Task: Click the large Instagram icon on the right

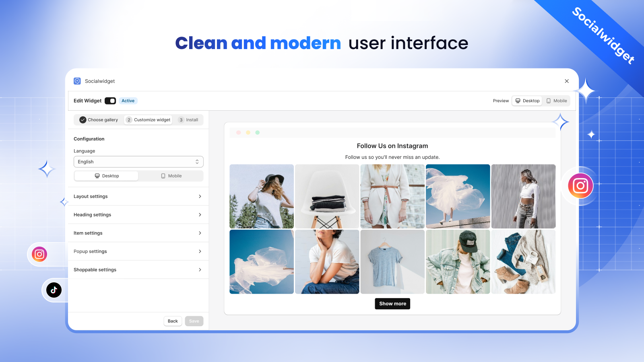Action: click(x=580, y=186)
